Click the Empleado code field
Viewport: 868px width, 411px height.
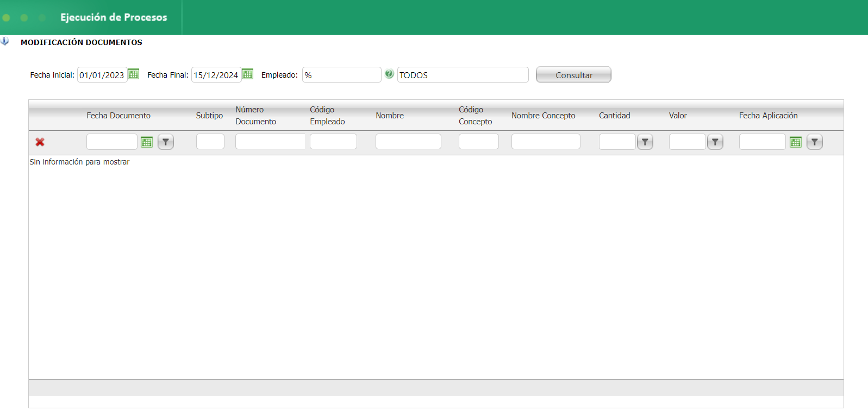coord(342,75)
